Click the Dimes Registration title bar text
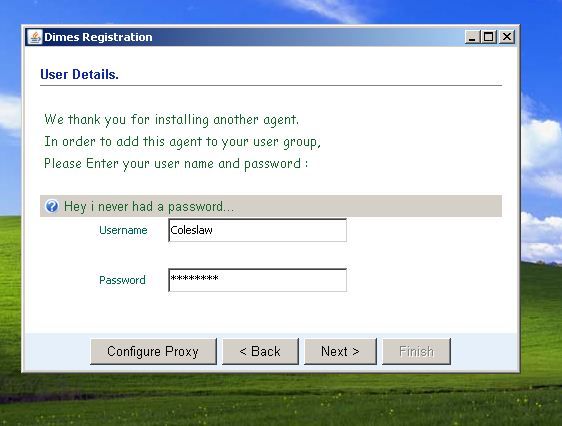 click(x=98, y=37)
